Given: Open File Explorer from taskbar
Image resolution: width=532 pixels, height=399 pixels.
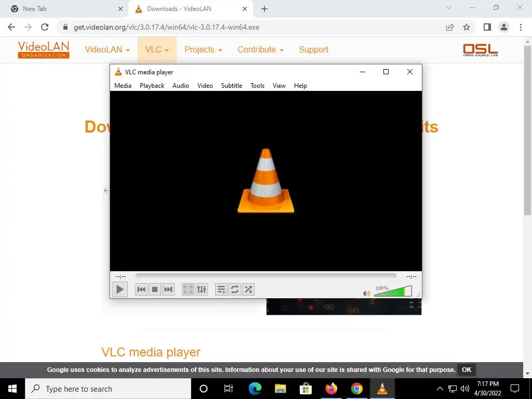Looking at the screenshot, I should coord(280,389).
